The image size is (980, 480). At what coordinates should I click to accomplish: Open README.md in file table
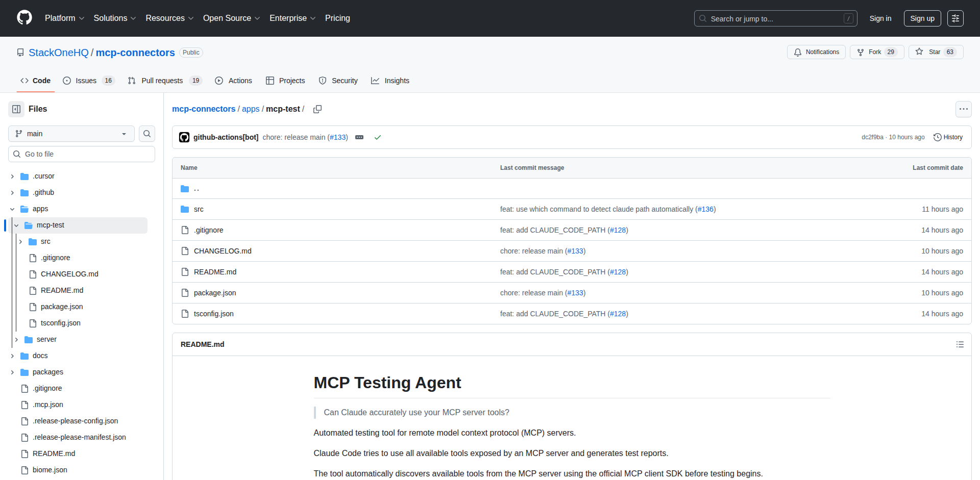[x=215, y=272]
